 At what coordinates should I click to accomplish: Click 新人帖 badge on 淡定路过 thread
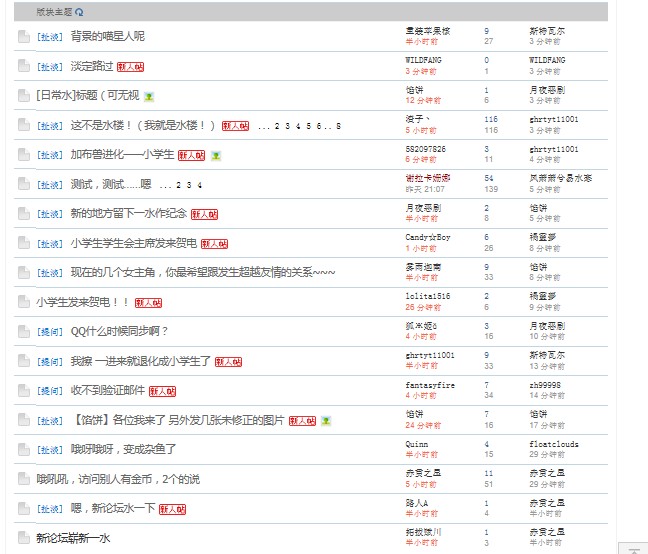coord(131,67)
